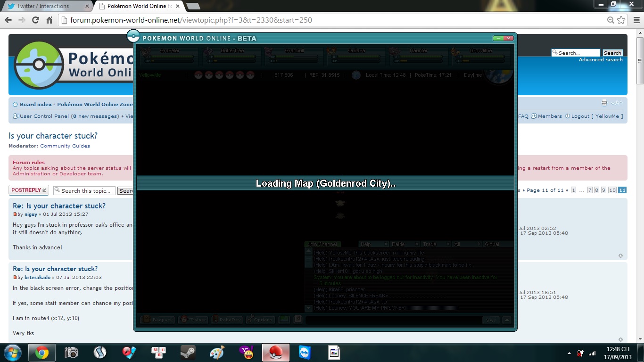Click the Logout [ YellowMe ] link
Screen dimensions: 644x362
coord(597,116)
